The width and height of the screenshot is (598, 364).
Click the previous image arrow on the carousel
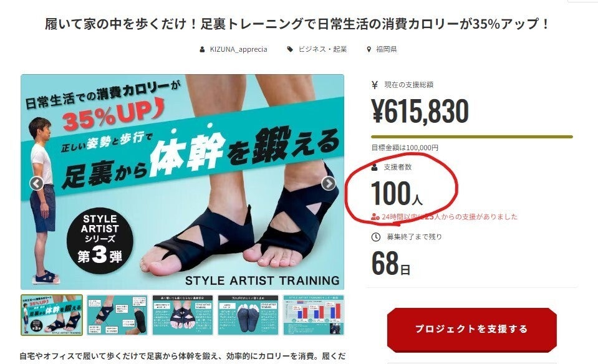click(x=36, y=184)
